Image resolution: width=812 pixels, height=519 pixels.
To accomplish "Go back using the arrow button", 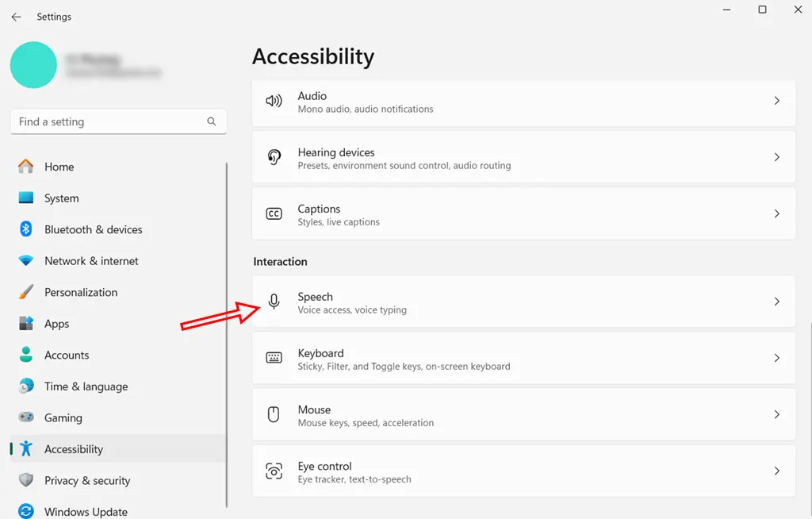I will click(16, 17).
